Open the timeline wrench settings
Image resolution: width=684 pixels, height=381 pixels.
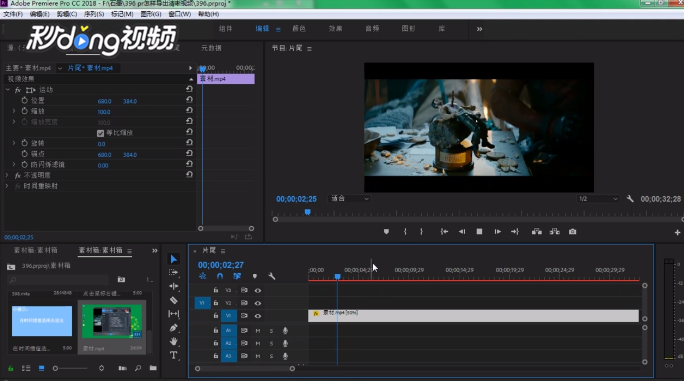point(271,276)
